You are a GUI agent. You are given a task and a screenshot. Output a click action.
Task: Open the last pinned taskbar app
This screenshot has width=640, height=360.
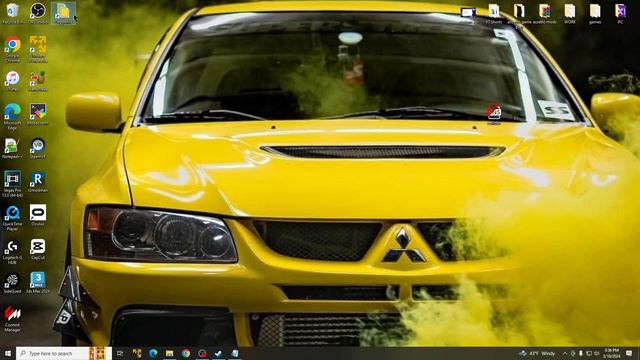coord(235,353)
